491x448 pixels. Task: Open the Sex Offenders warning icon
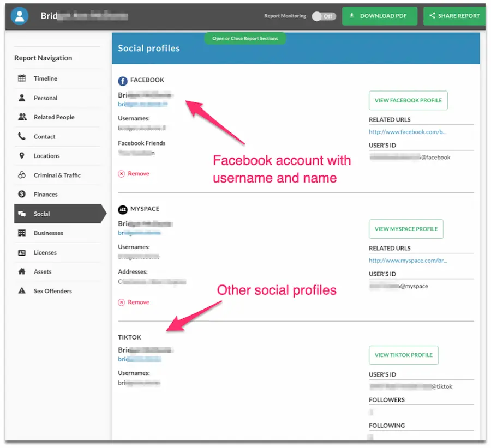21,290
